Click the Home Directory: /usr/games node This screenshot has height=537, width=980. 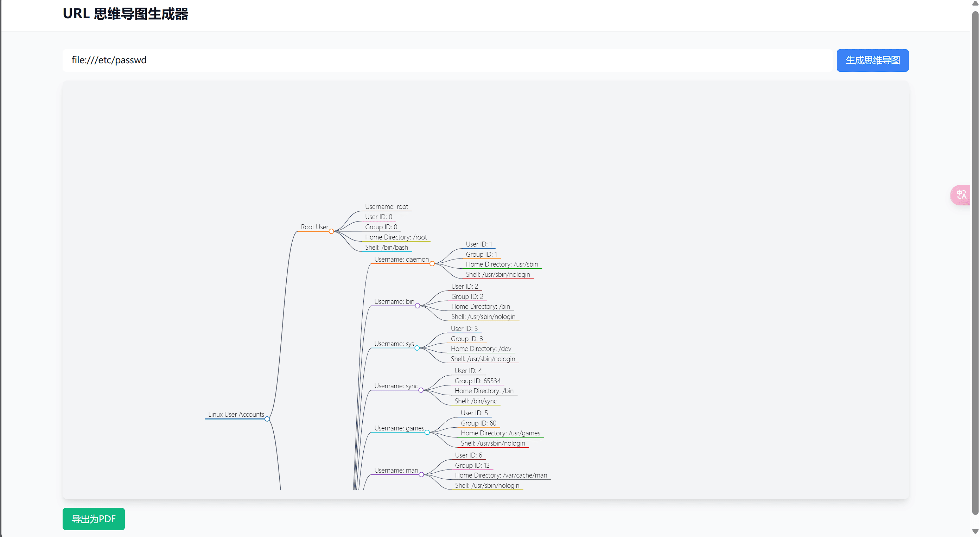[500, 433]
